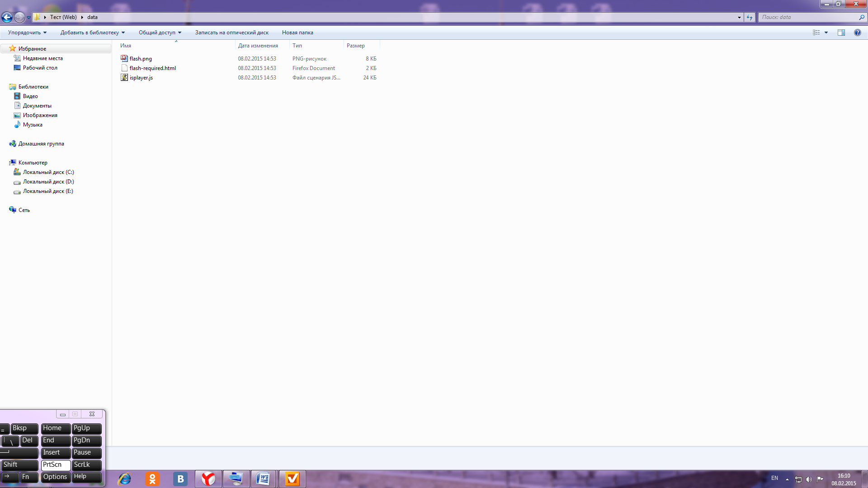Toggle the Fn key on on-screen keyboard
The height and width of the screenshot is (488, 868).
coord(29,477)
